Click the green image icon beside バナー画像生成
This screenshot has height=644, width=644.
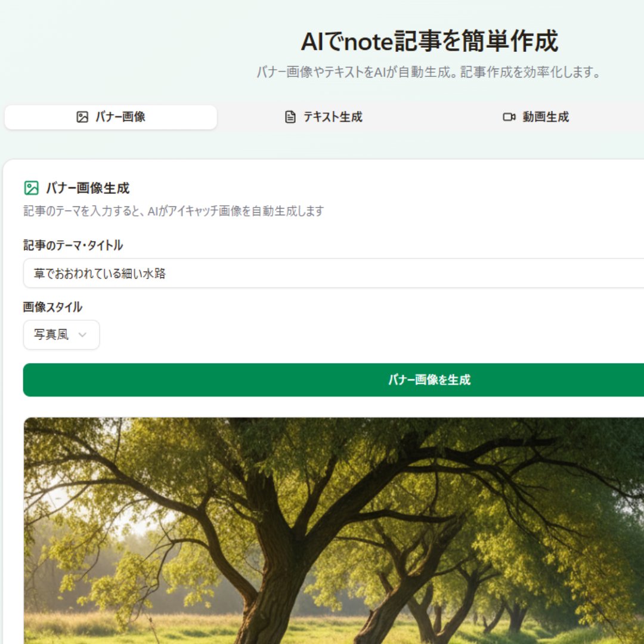click(31, 188)
